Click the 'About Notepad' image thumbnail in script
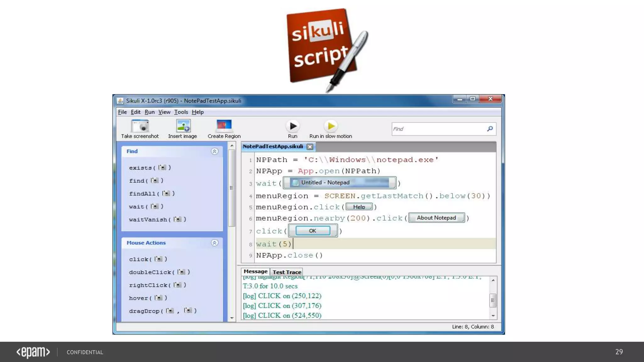The image size is (644, 362). (x=436, y=218)
